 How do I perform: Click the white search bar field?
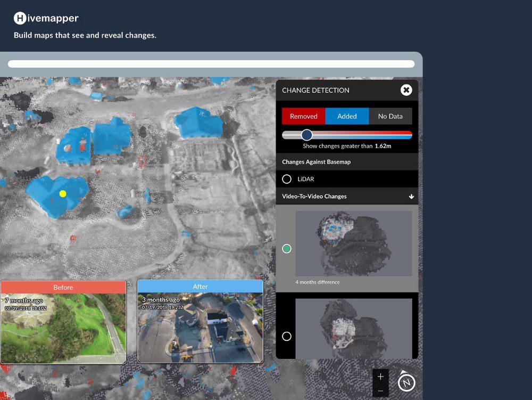coord(211,64)
